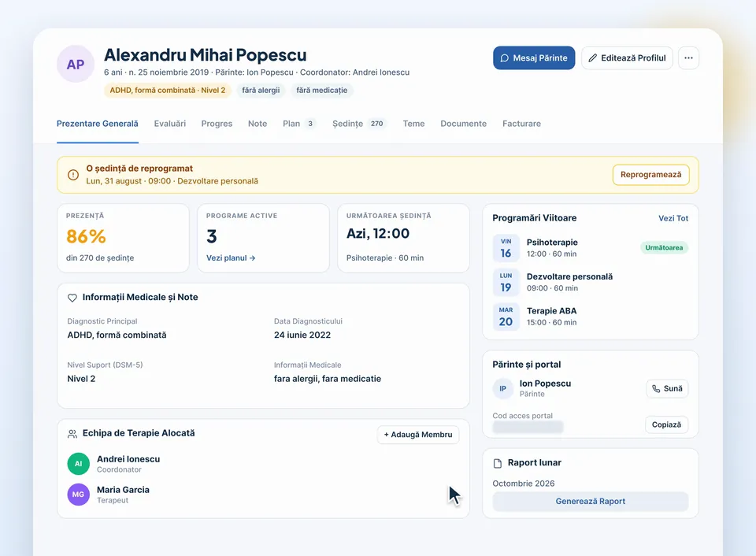Click the document icon beside Raport lunar

pos(498,463)
